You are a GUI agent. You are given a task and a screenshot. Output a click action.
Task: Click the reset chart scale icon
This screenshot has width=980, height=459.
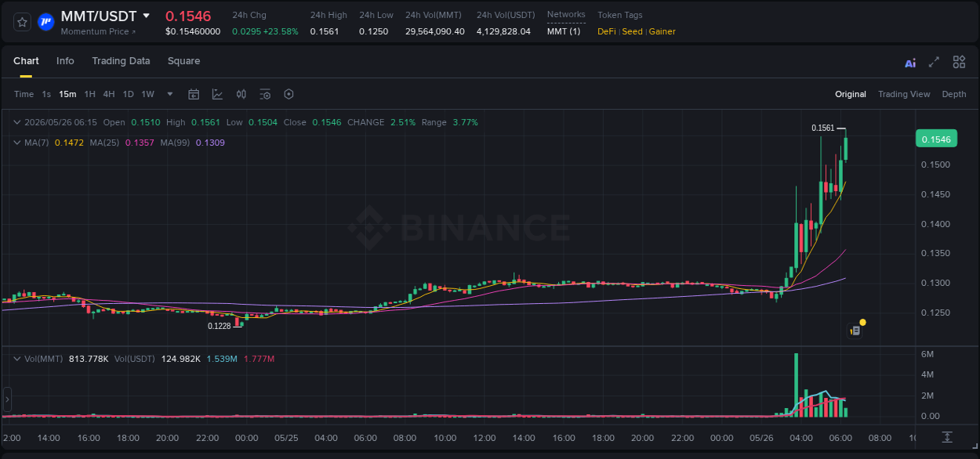click(947, 437)
